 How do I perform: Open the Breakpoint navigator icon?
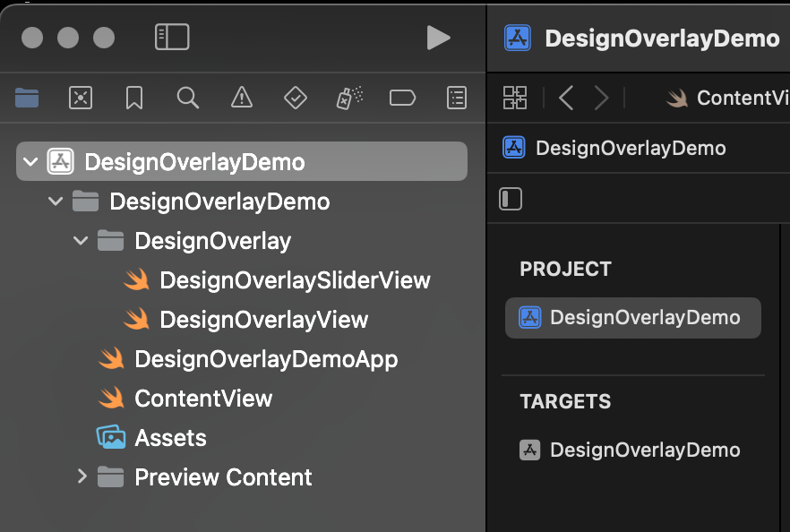click(403, 98)
